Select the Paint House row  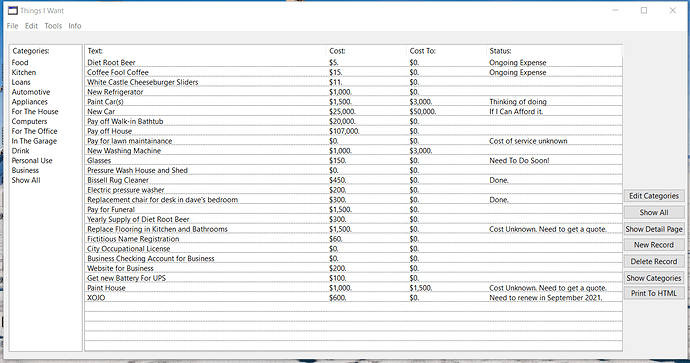coord(353,288)
